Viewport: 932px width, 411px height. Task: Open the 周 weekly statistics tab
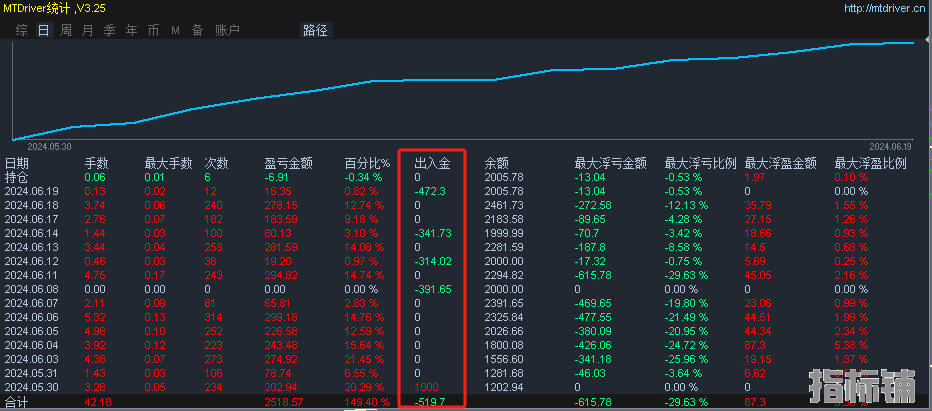tap(65, 30)
